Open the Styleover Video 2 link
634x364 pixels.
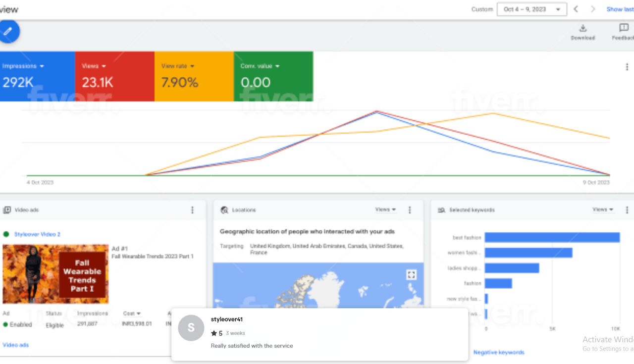[37, 234]
